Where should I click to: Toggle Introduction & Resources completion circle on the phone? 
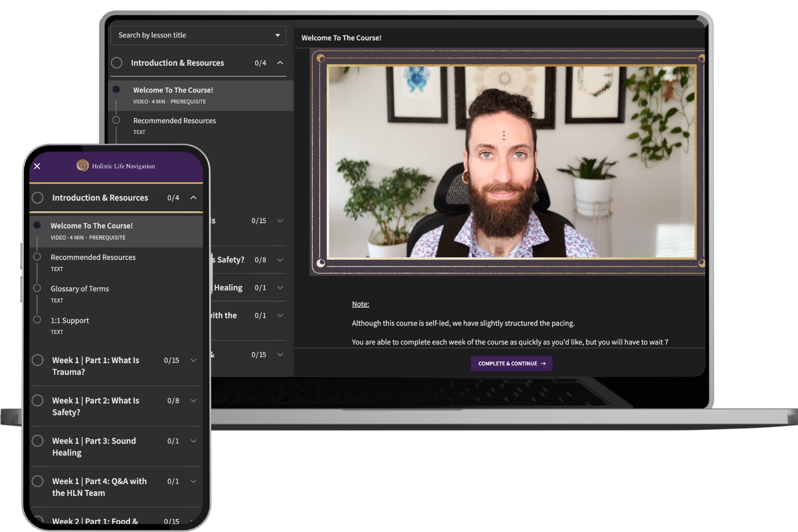tap(38, 198)
